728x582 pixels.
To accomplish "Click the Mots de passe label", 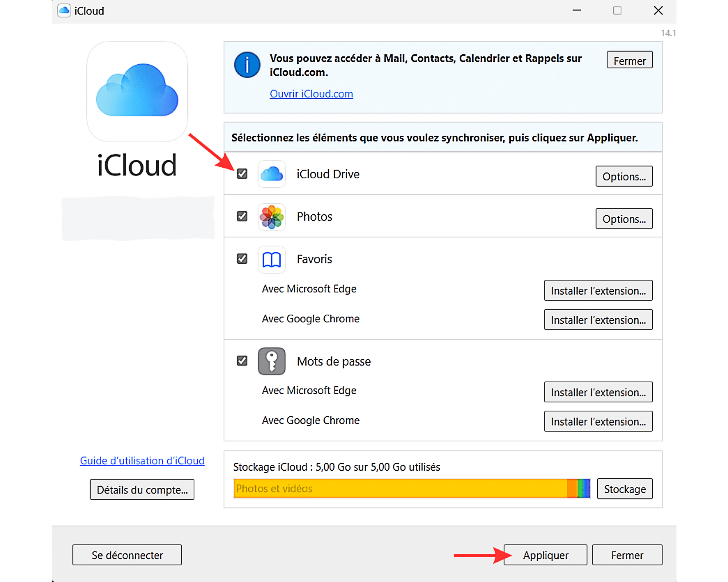I will pyautogui.click(x=334, y=362).
